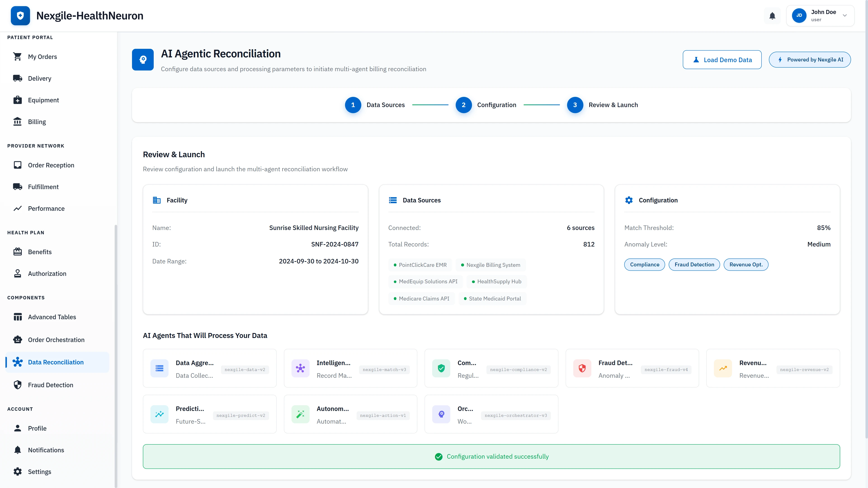Toggle the Compliance focus area pill
Screen dimensions: 868x488
pos(644,264)
